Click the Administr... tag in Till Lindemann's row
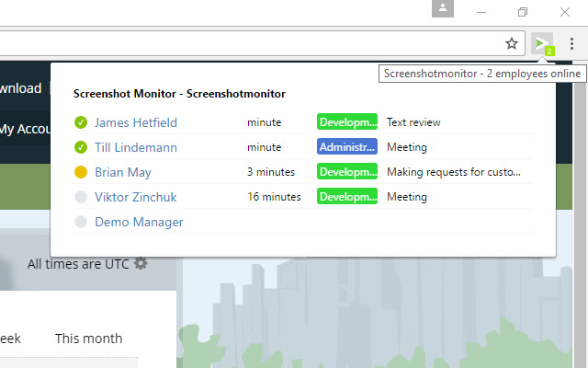 347,146
